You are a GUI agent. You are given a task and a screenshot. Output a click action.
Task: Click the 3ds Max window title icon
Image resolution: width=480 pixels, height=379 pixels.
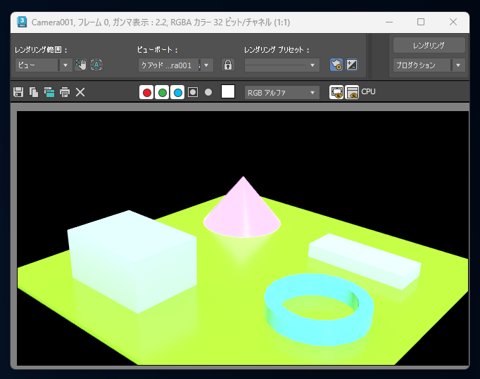(22, 22)
